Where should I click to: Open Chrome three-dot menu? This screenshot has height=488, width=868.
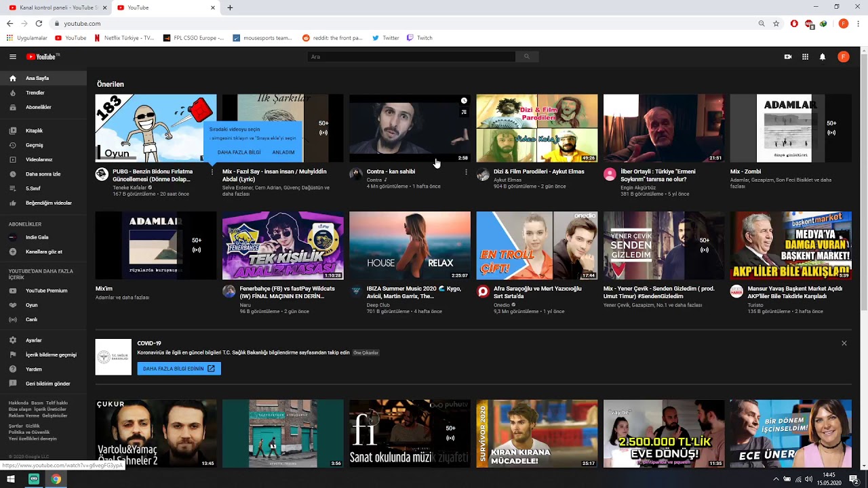859,23
